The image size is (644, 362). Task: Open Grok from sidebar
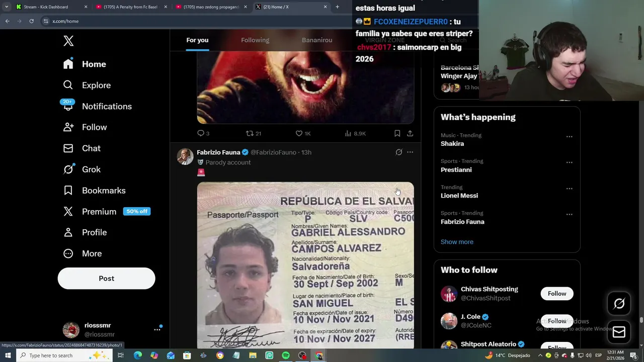click(82, 169)
